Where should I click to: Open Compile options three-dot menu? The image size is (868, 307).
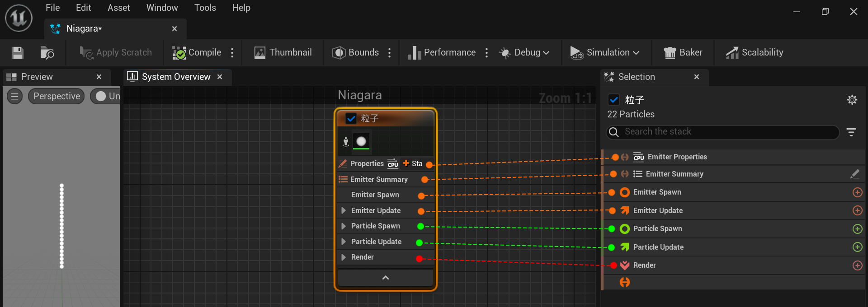coord(232,52)
